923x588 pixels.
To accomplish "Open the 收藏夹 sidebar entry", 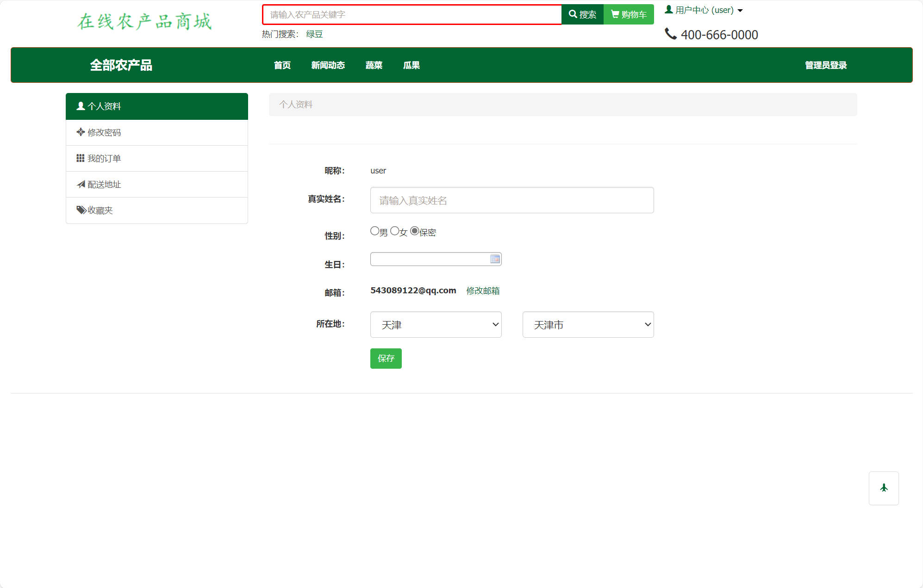I will pyautogui.click(x=100, y=210).
